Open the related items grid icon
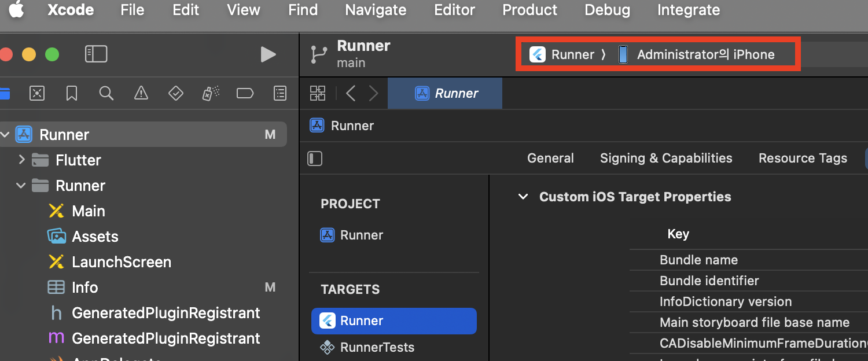 point(318,93)
